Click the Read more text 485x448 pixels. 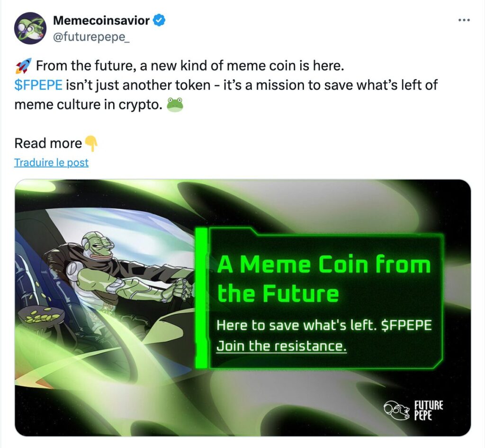coord(48,143)
